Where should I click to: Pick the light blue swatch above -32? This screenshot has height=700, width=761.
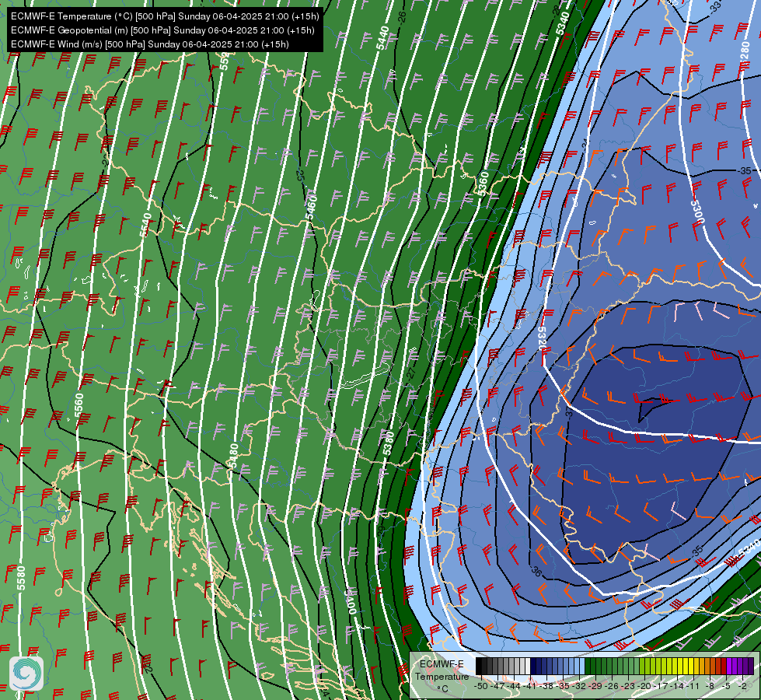(x=582, y=666)
